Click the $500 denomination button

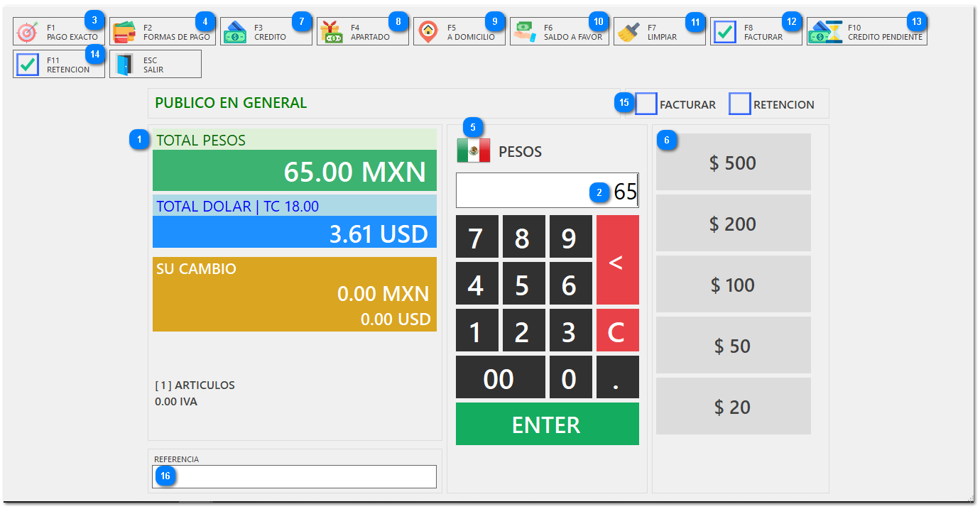click(733, 162)
